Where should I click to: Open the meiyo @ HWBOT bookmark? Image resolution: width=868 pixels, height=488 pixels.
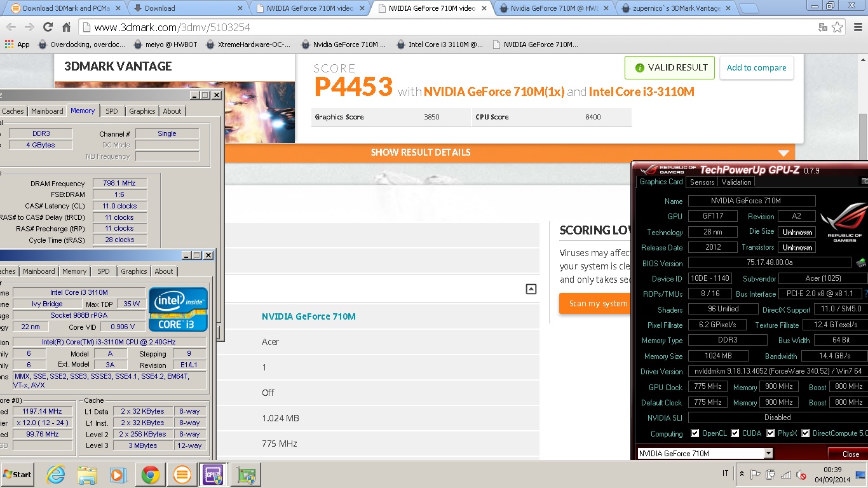[166, 44]
